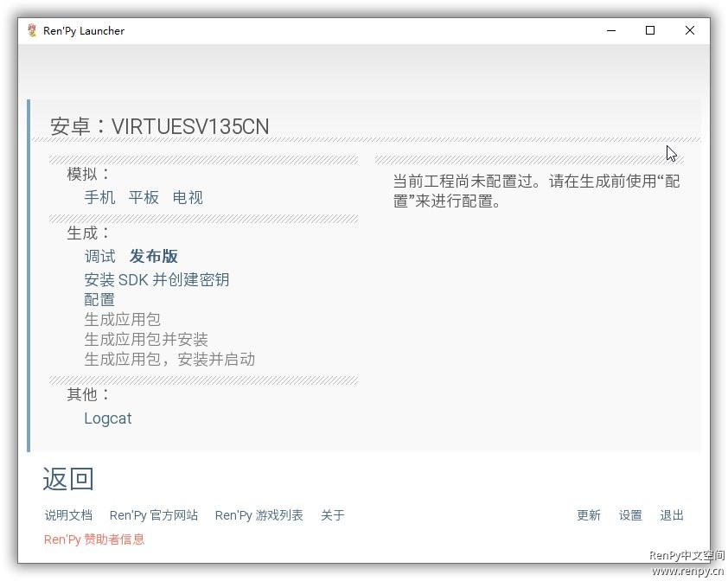The height and width of the screenshot is (581, 728).
Task: Switch build mode to 调试
Action: tap(99, 257)
